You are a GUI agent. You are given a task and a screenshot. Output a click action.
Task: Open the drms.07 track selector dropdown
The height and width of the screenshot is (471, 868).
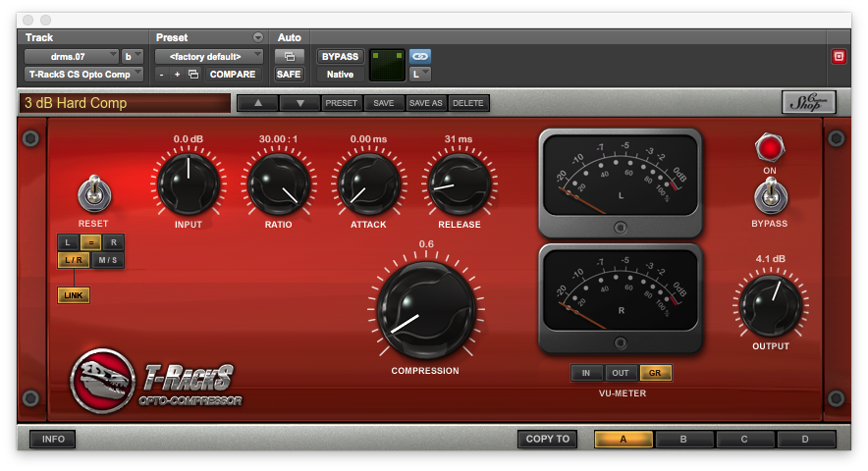[72, 57]
